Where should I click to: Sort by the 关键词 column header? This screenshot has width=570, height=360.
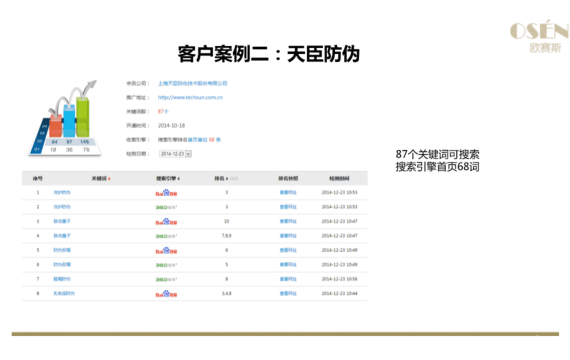point(101,179)
